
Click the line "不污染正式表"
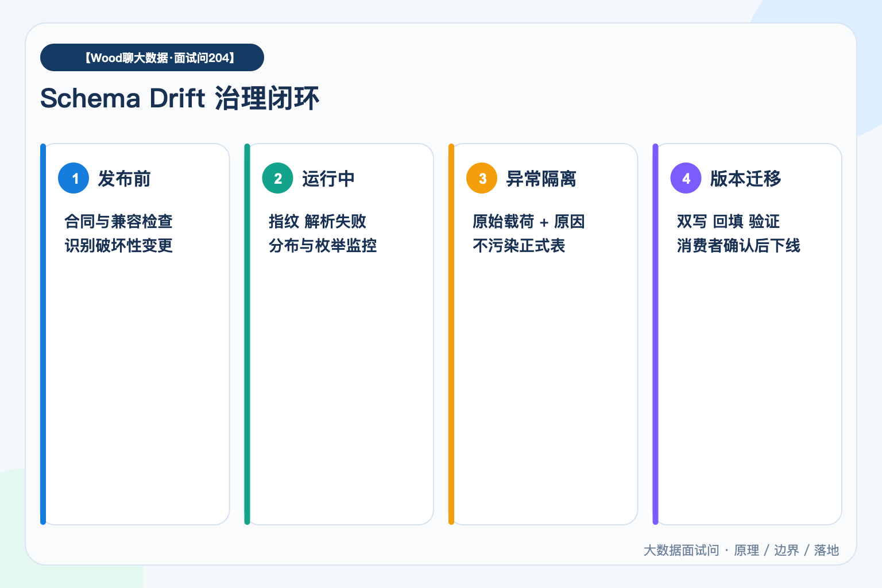[x=519, y=245]
